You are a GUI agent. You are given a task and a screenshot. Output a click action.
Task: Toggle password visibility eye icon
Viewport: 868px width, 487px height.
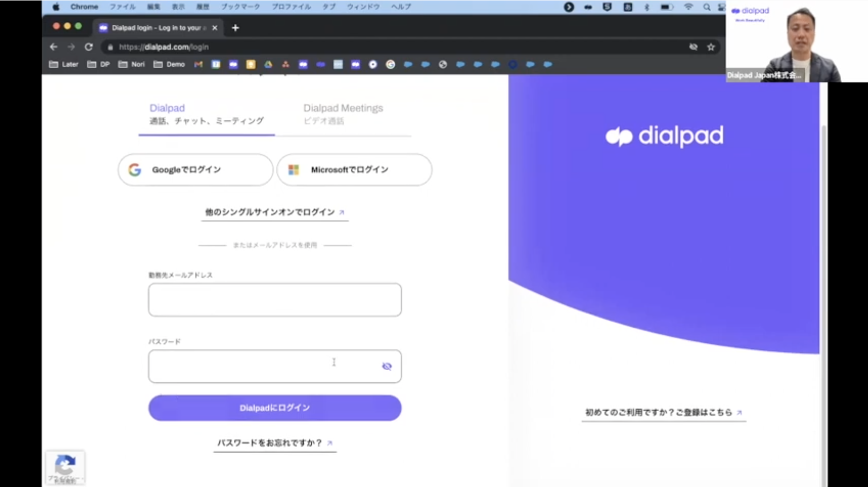point(387,366)
